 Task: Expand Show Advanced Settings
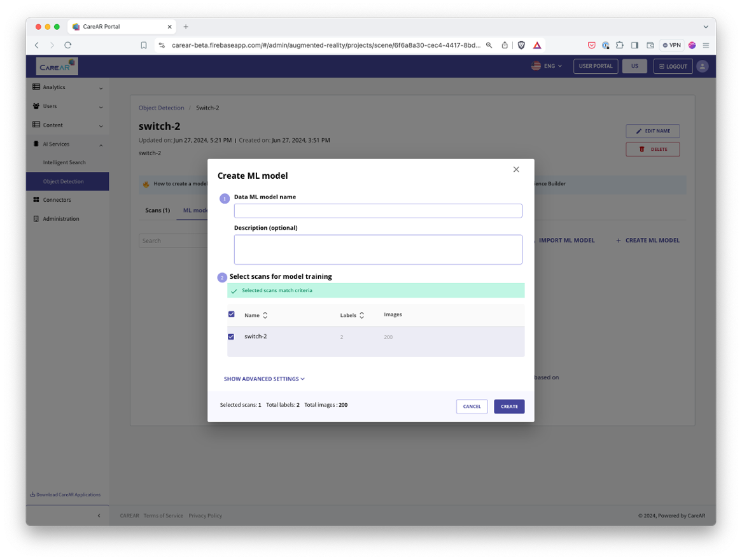[x=264, y=379]
